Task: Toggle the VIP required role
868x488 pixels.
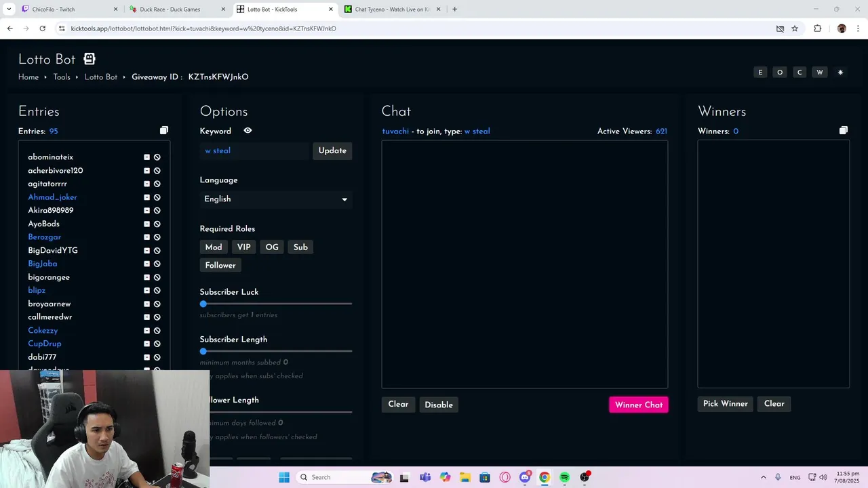Action: [244, 247]
